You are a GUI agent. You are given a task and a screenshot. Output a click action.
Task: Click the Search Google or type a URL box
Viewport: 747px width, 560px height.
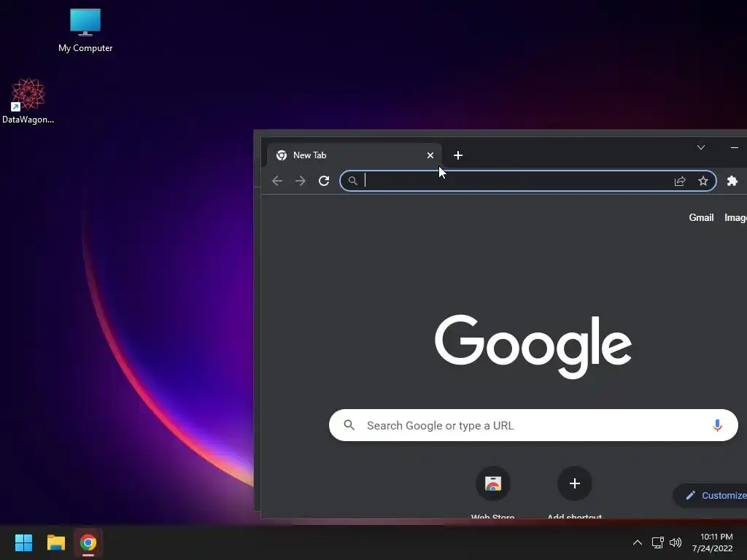(x=533, y=425)
